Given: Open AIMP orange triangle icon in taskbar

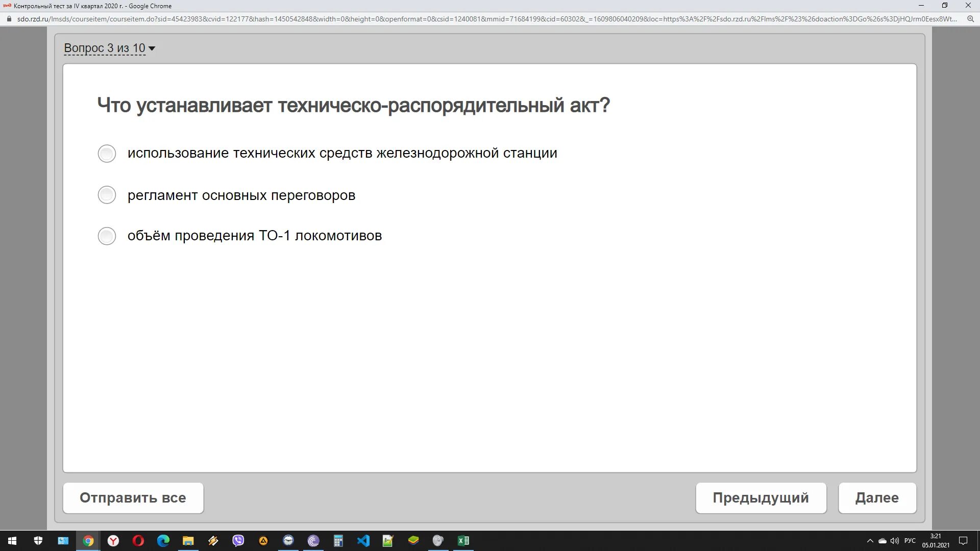Looking at the screenshot, I should [x=263, y=541].
